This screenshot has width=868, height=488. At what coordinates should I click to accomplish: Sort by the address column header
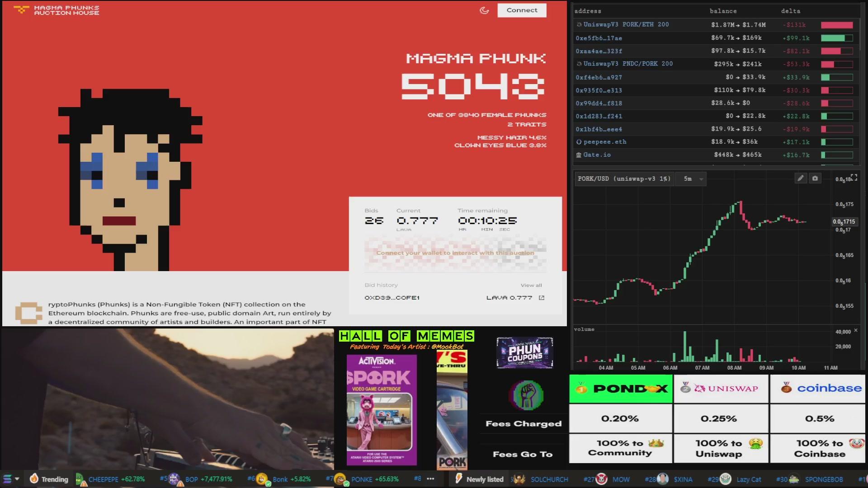pos(588,11)
